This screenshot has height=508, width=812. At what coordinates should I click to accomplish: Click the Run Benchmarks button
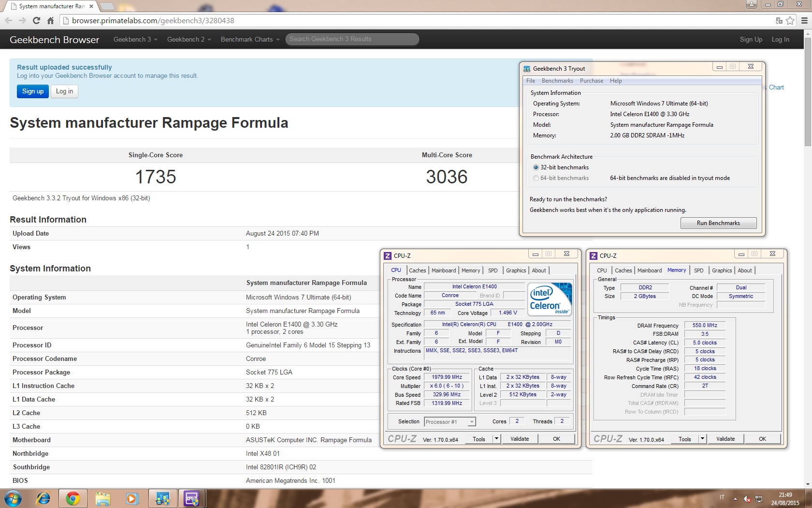[x=718, y=223]
